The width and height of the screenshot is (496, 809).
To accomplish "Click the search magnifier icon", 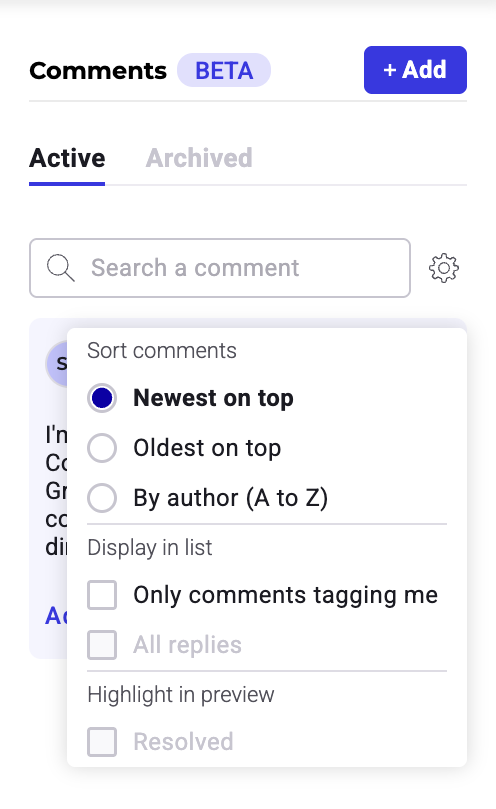I will 60,268.
